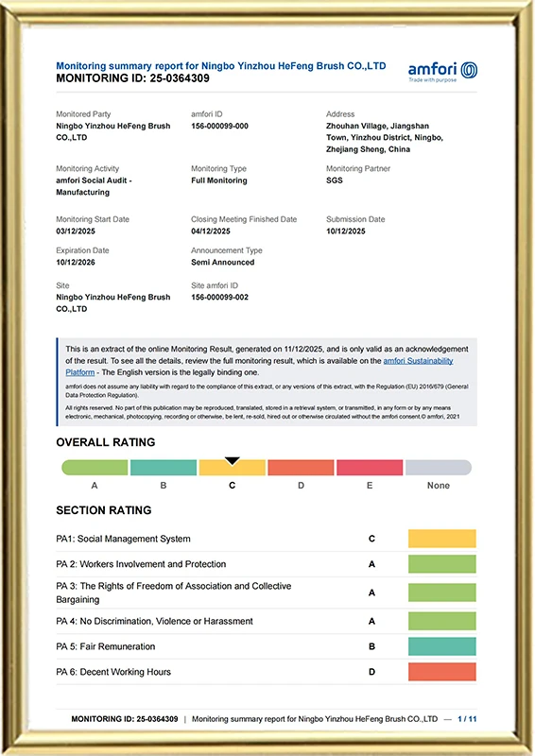Viewport: 535px width, 756px height.
Task: Open the amfori Sustainability Platform link
Action: tap(418, 361)
